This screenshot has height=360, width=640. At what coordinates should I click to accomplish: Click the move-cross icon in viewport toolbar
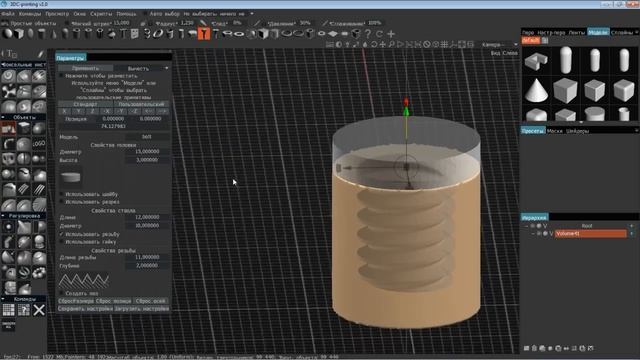coord(382,44)
